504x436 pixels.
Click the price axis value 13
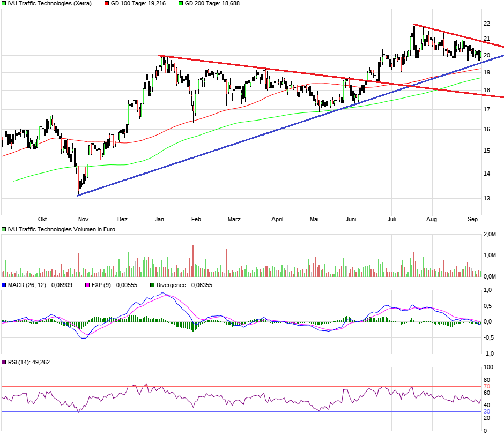[487, 198]
